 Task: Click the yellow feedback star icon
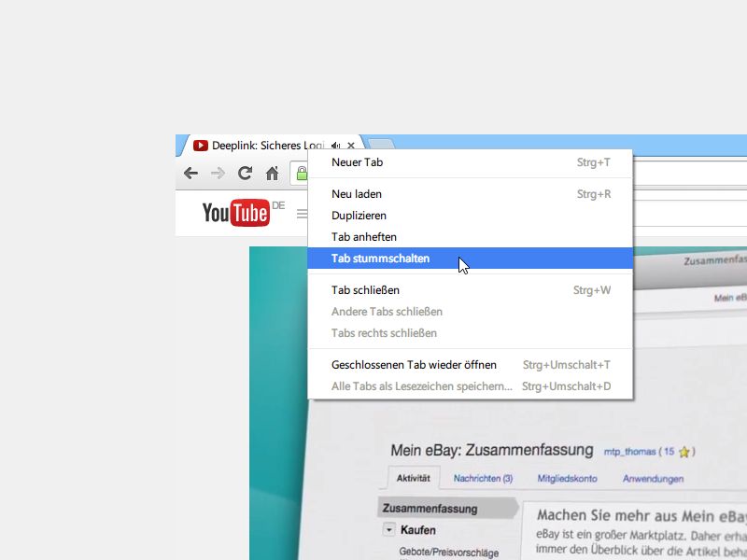[684, 452]
